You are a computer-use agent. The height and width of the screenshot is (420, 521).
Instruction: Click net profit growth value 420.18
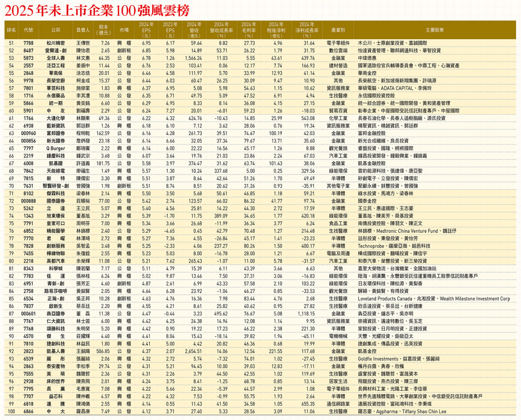pyautogui.click(x=308, y=216)
